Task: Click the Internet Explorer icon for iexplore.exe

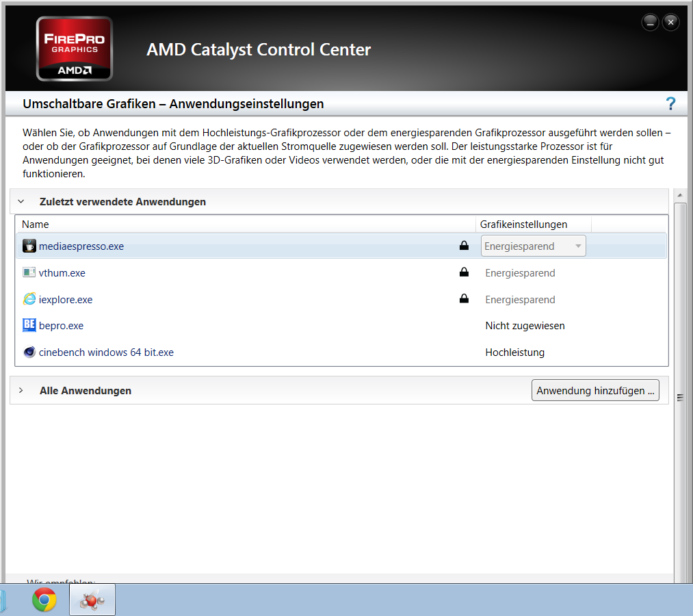Action: (x=29, y=299)
